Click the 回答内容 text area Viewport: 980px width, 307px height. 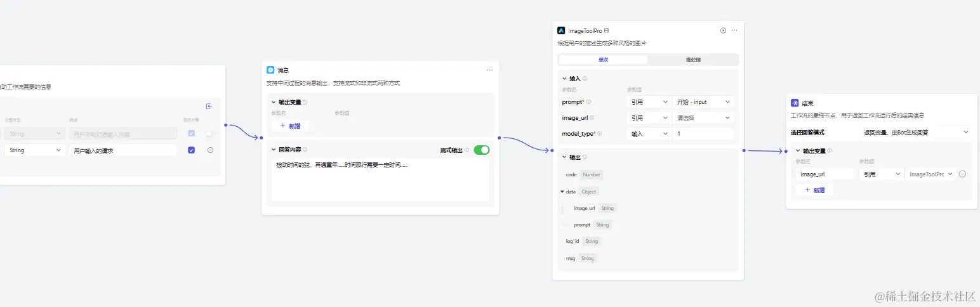380,180
